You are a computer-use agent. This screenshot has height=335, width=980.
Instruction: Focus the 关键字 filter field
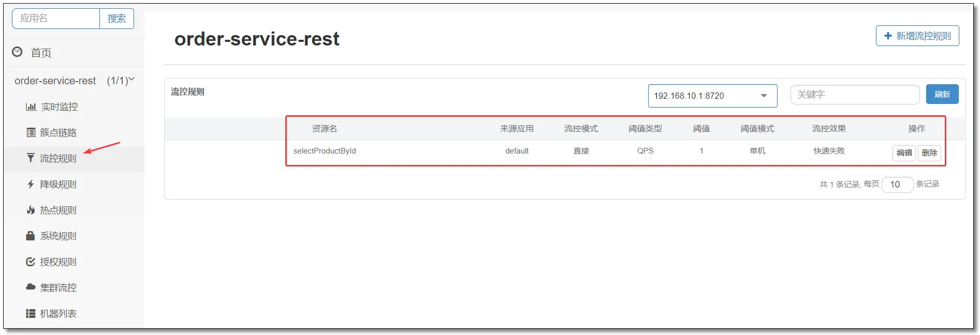pos(855,95)
